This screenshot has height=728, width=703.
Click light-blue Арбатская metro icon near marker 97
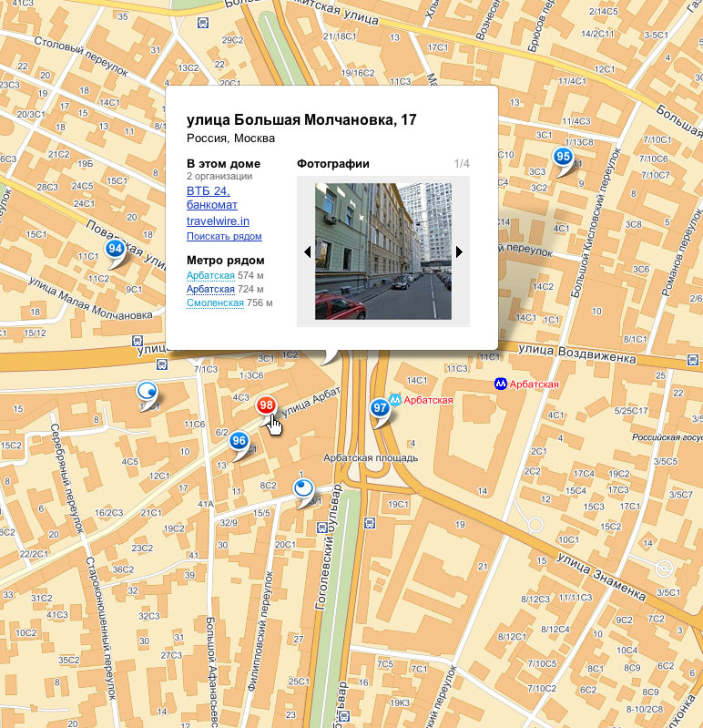tap(395, 399)
